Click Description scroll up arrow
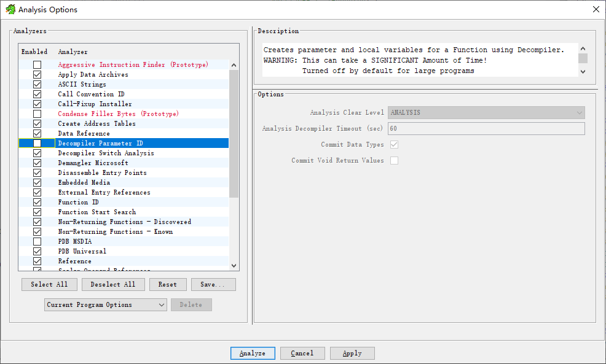Image resolution: width=606 pixels, height=364 pixels. click(x=583, y=48)
